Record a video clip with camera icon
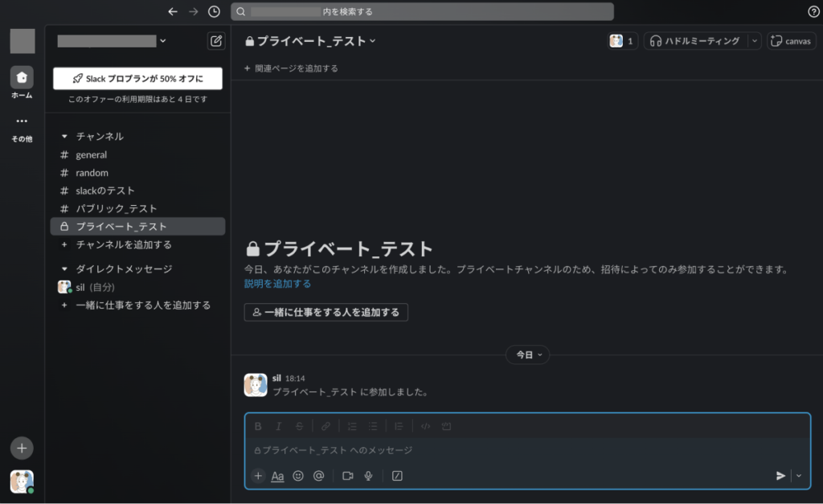 348,476
